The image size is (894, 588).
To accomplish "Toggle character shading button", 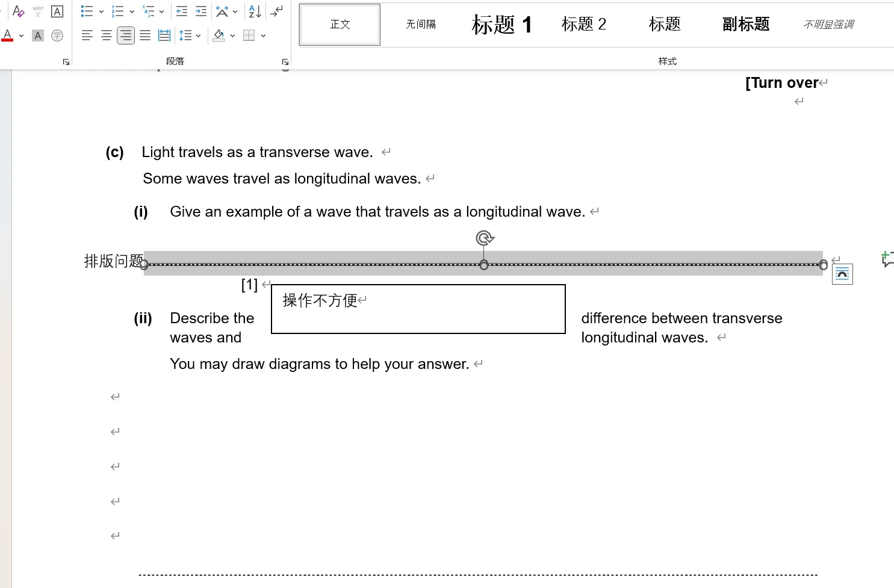I will tap(38, 36).
